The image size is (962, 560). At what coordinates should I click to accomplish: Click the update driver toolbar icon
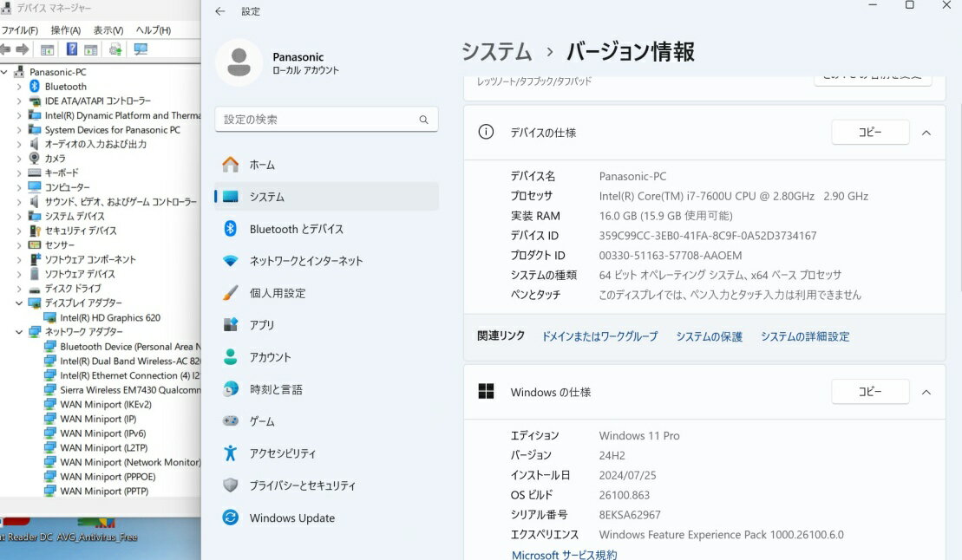(115, 49)
